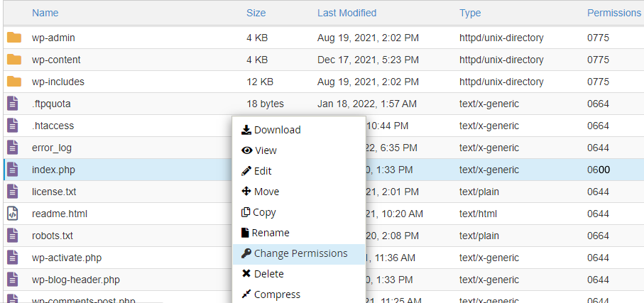Choose Change Permissions from context menu

pyautogui.click(x=300, y=253)
